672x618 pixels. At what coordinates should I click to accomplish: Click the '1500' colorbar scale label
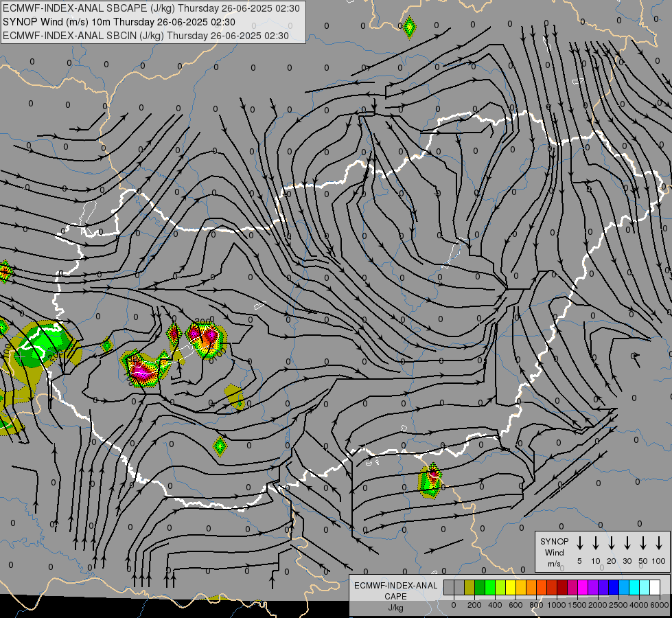[577, 605]
